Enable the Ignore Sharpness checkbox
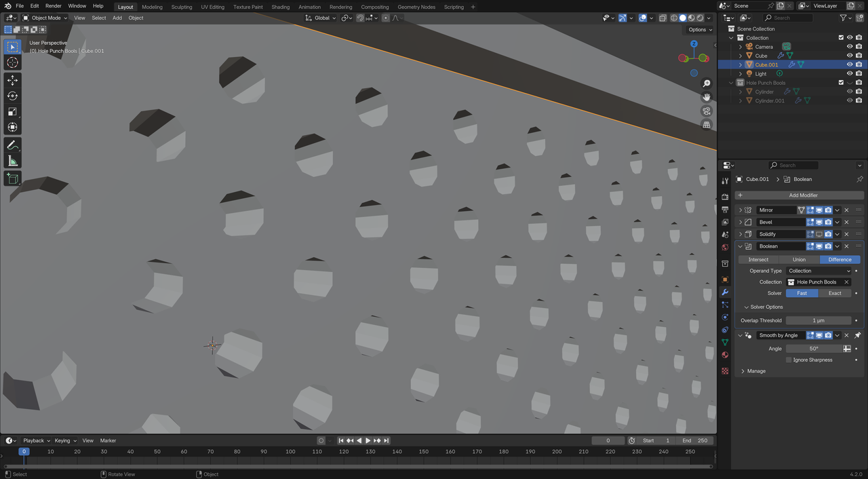 [789, 360]
